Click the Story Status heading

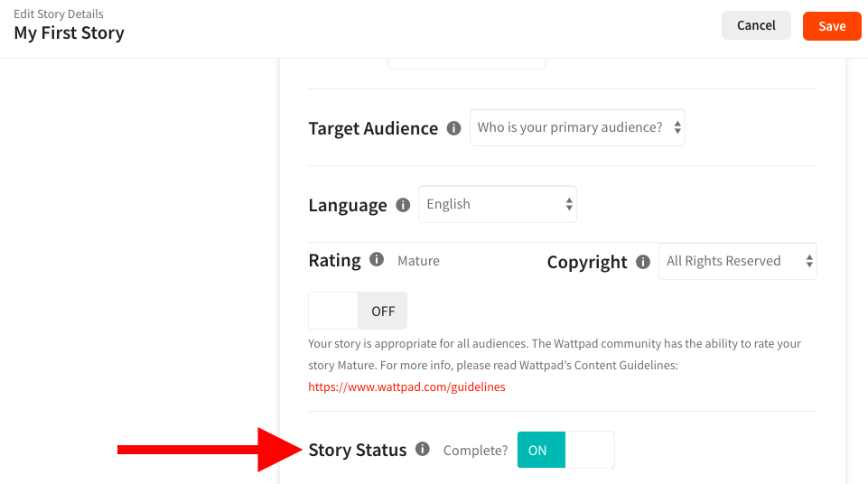click(358, 450)
